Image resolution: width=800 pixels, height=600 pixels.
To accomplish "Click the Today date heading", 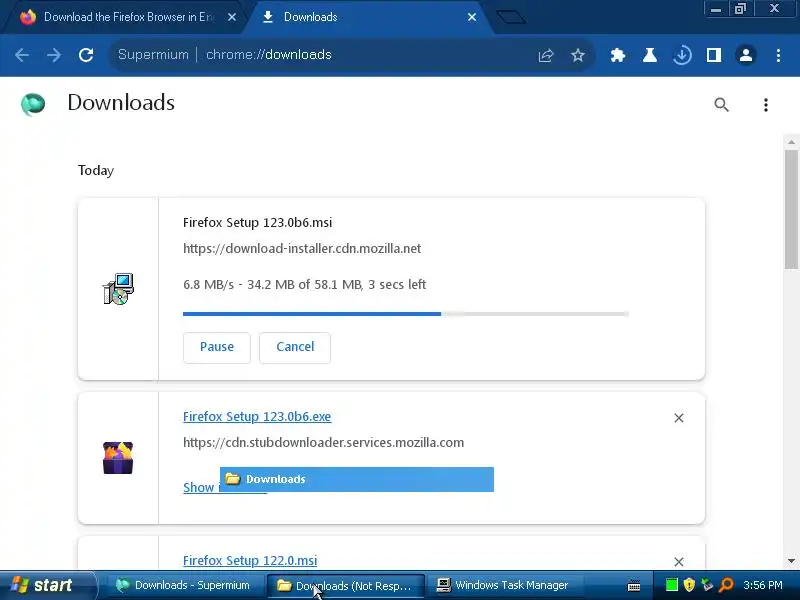I will 96,170.
